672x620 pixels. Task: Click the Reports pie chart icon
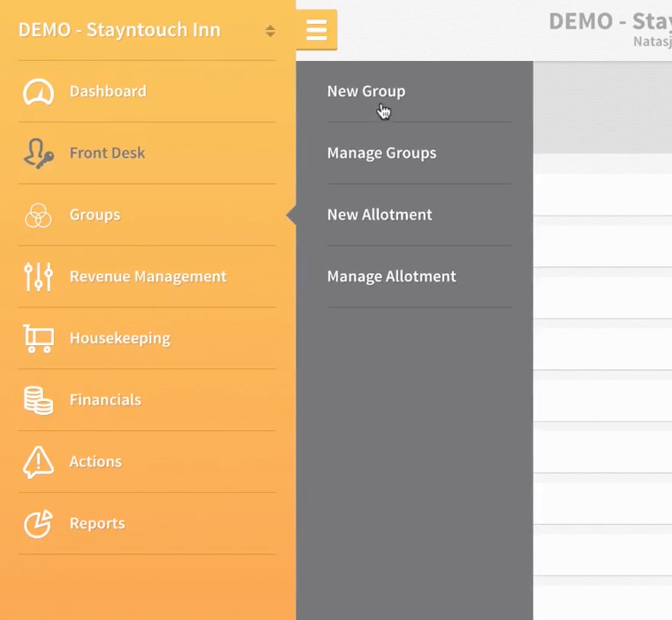click(x=39, y=524)
